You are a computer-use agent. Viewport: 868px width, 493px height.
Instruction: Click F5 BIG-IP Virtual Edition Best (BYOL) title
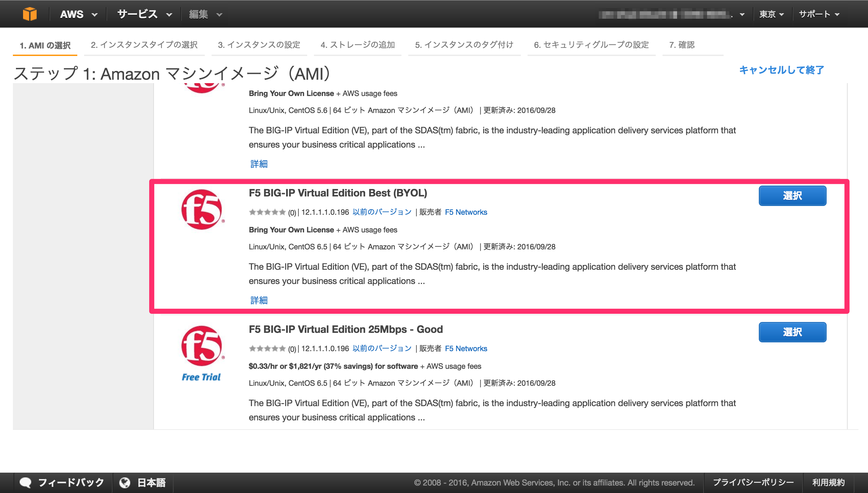[x=338, y=193]
